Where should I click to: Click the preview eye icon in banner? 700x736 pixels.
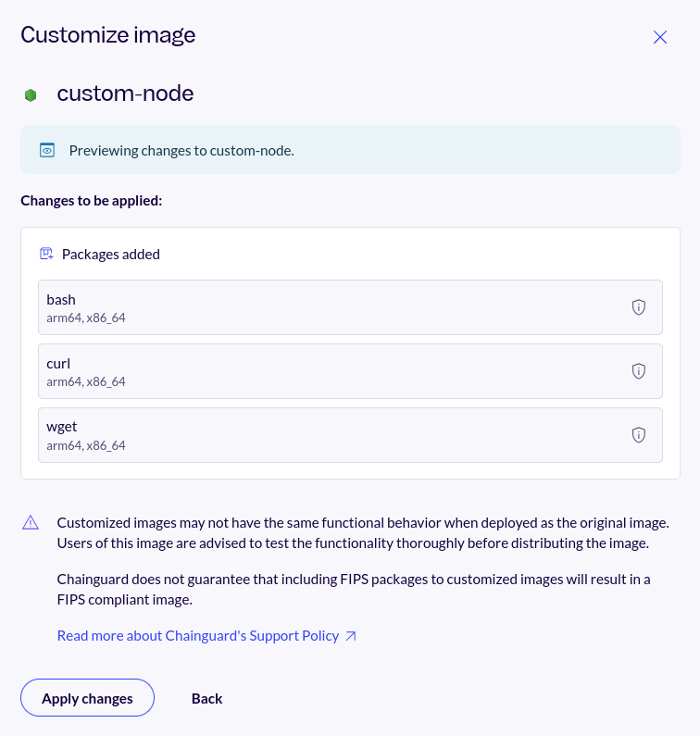pyautogui.click(x=47, y=150)
